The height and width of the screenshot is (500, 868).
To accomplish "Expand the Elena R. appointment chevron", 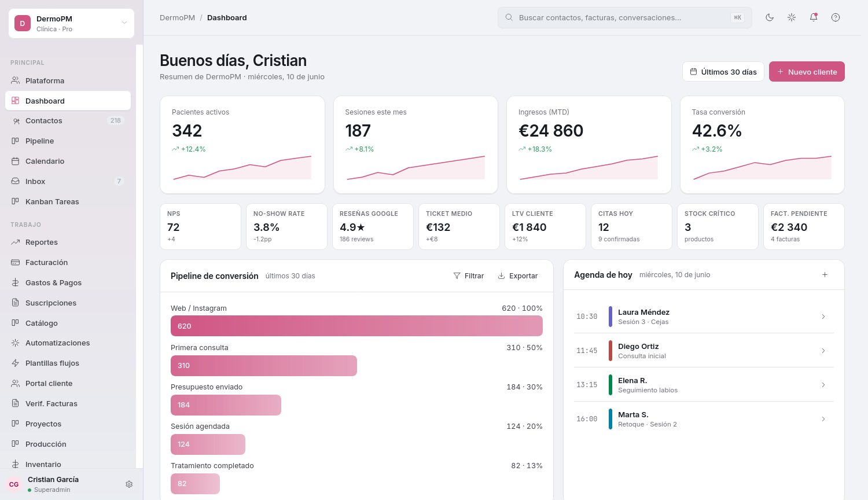I will tap(823, 385).
